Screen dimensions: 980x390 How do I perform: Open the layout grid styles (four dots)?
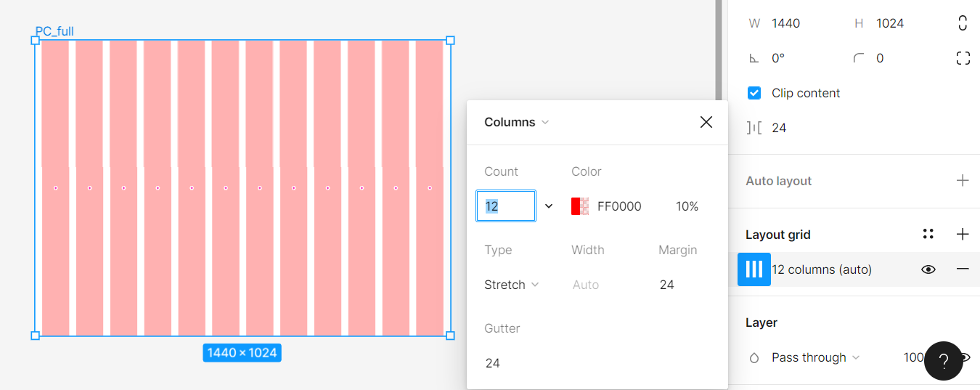(928, 235)
